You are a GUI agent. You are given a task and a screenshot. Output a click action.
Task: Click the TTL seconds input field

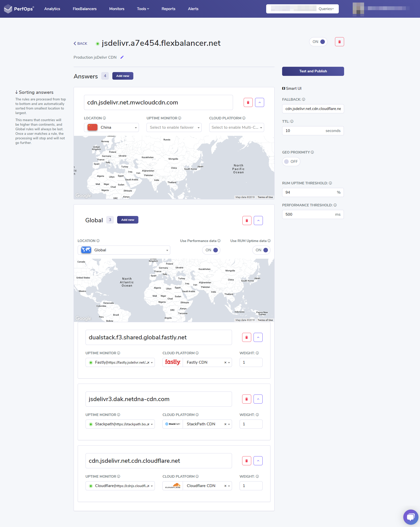(313, 131)
